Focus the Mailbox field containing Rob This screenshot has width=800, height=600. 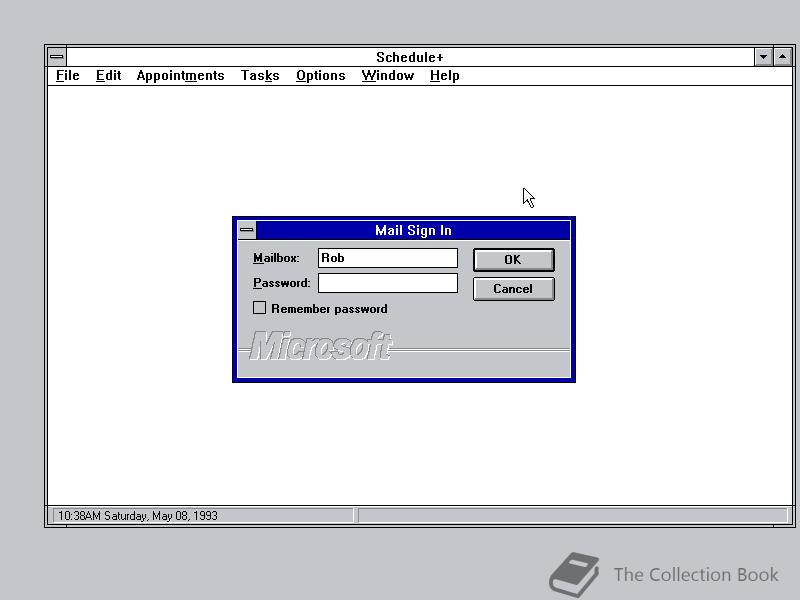coord(388,258)
